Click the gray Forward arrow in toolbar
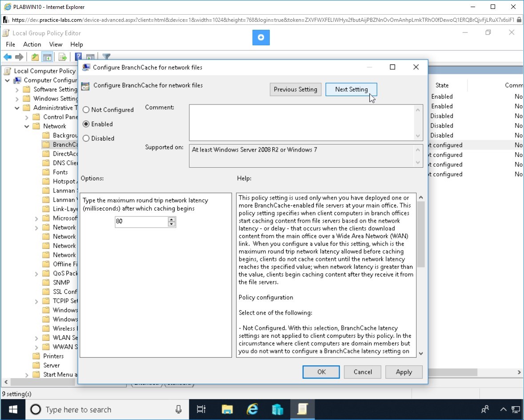The image size is (524, 420). point(19,57)
